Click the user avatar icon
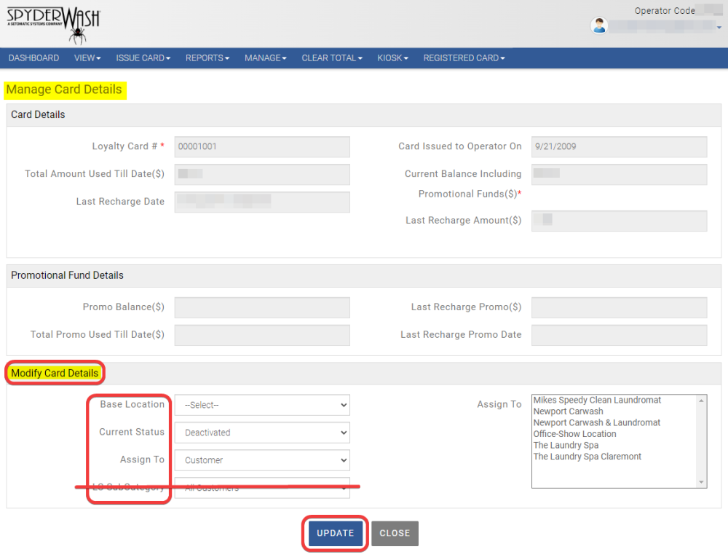Viewport: 728px width, 560px height. (599, 25)
